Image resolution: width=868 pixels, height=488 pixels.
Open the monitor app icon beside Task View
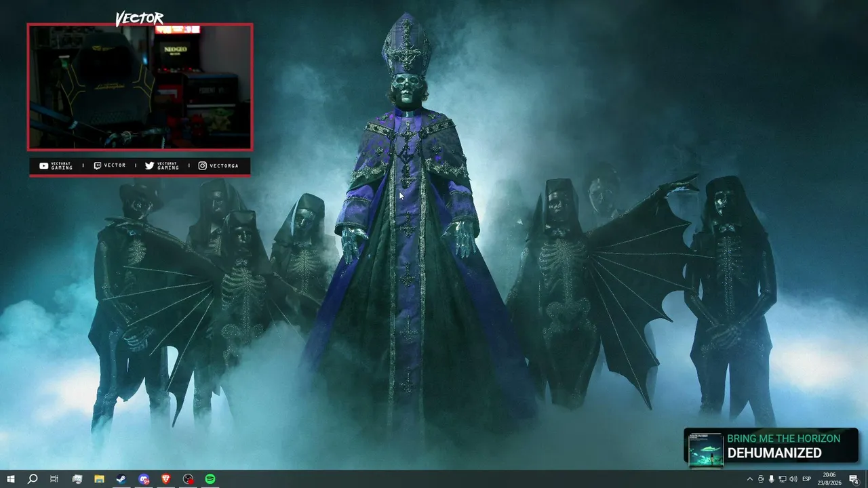pyautogui.click(x=77, y=479)
